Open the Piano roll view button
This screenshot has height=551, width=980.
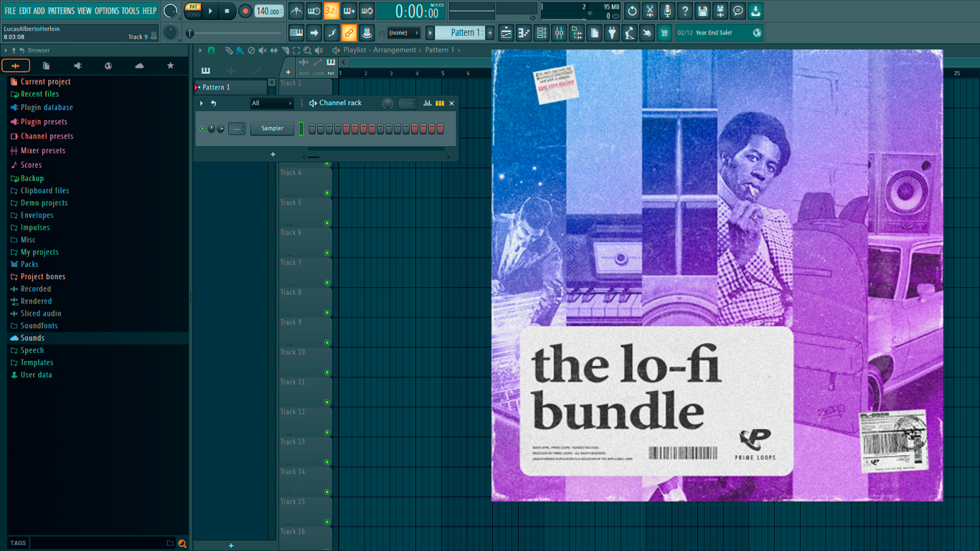(x=524, y=32)
